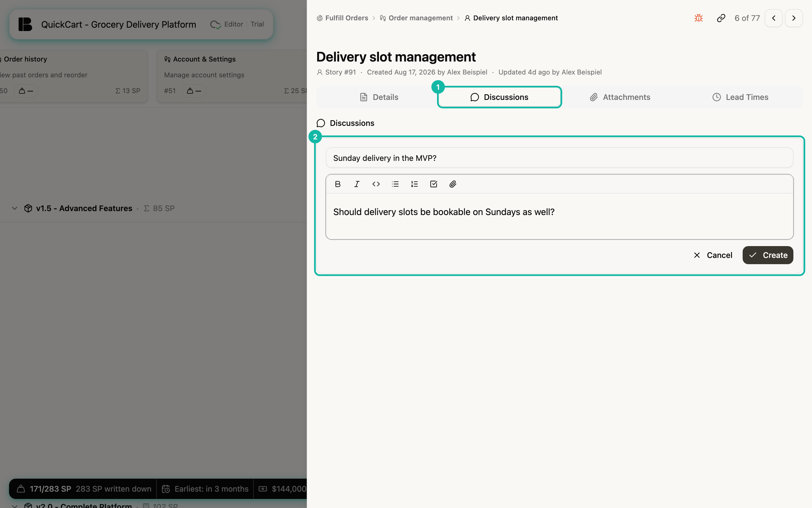Click the '13 SP' total on Order history
812x508 pixels.
pos(128,91)
